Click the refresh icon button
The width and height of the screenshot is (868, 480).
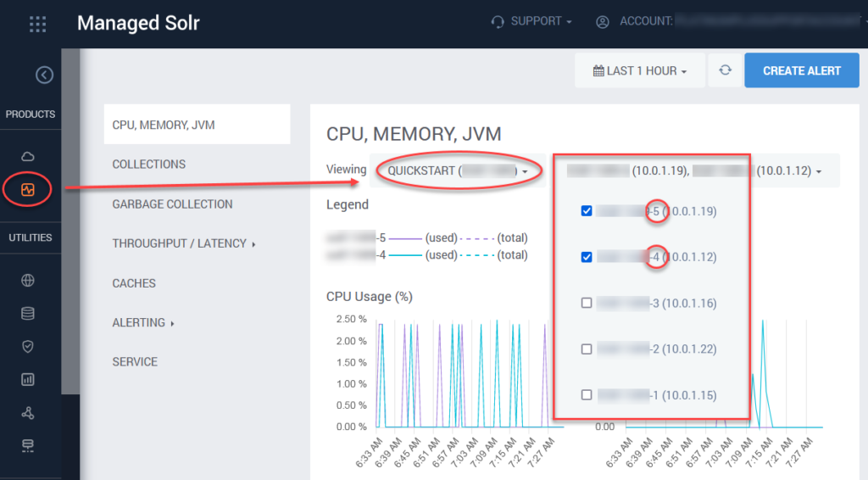(726, 70)
